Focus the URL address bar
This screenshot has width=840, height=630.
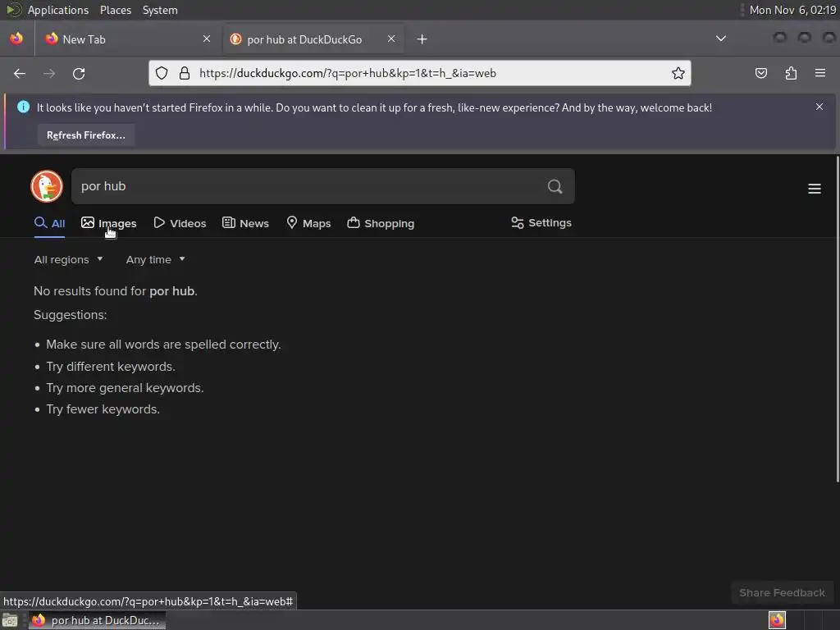(x=420, y=73)
